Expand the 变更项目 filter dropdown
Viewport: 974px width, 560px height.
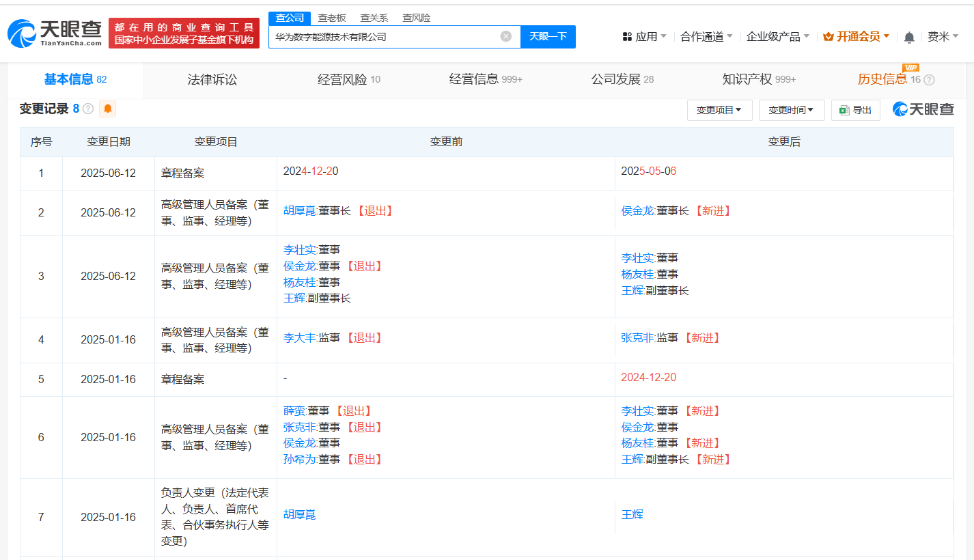719,110
